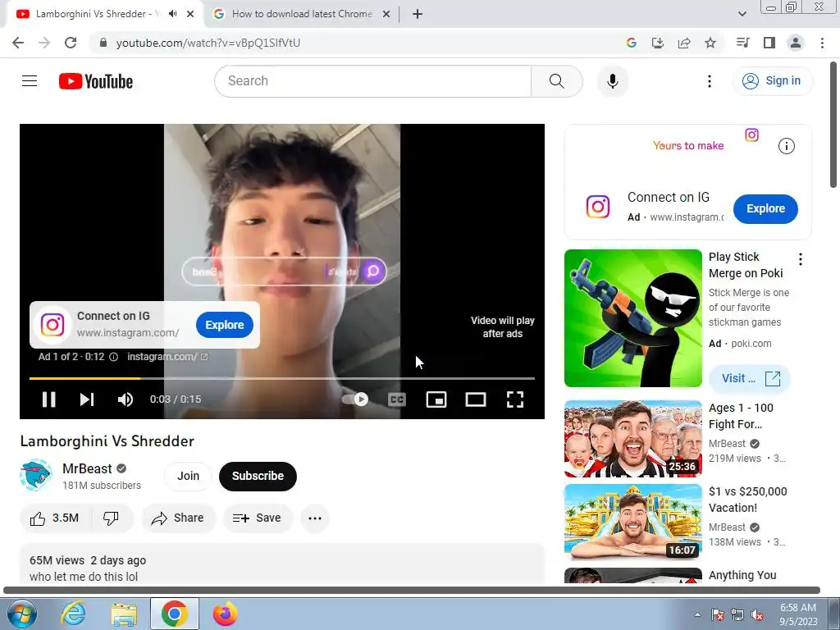Like the video (3.5M)
This screenshot has width=840, height=630.
[x=55, y=518]
